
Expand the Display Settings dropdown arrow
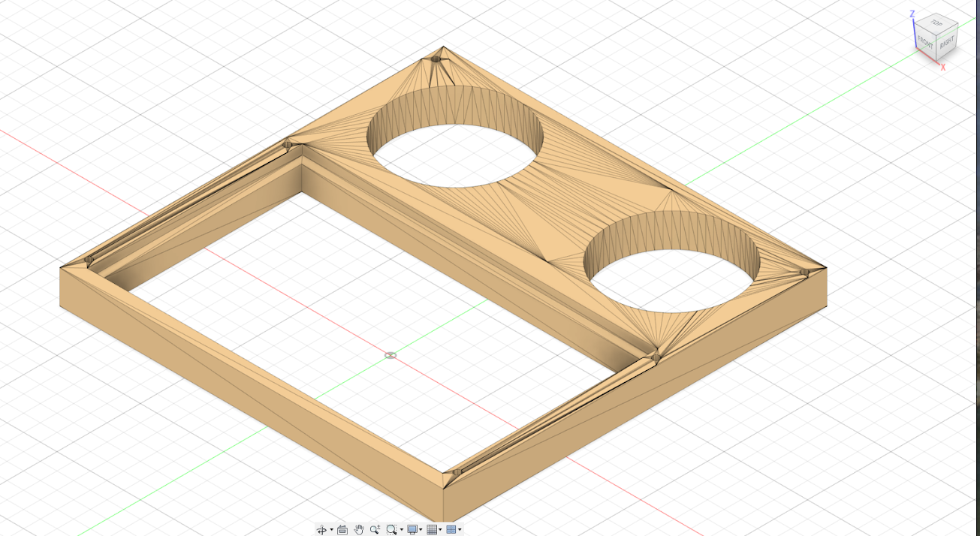[421, 529]
